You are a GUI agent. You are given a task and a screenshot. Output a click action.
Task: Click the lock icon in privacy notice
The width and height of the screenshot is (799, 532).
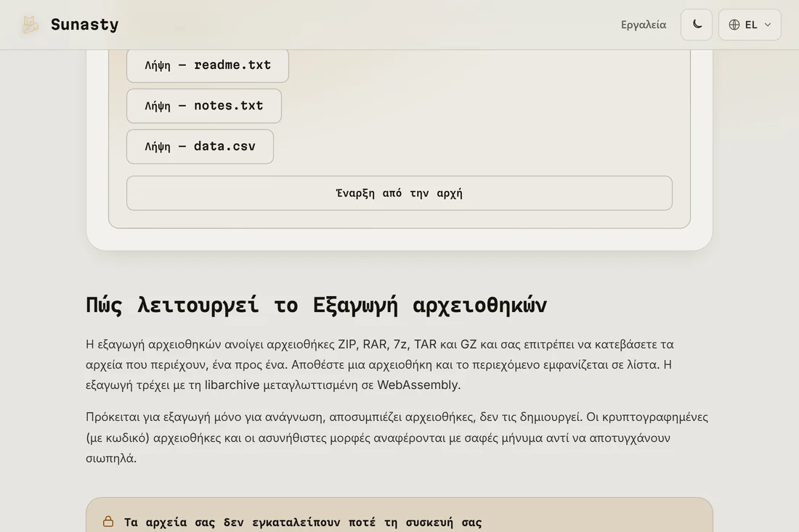tap(108, 521)
